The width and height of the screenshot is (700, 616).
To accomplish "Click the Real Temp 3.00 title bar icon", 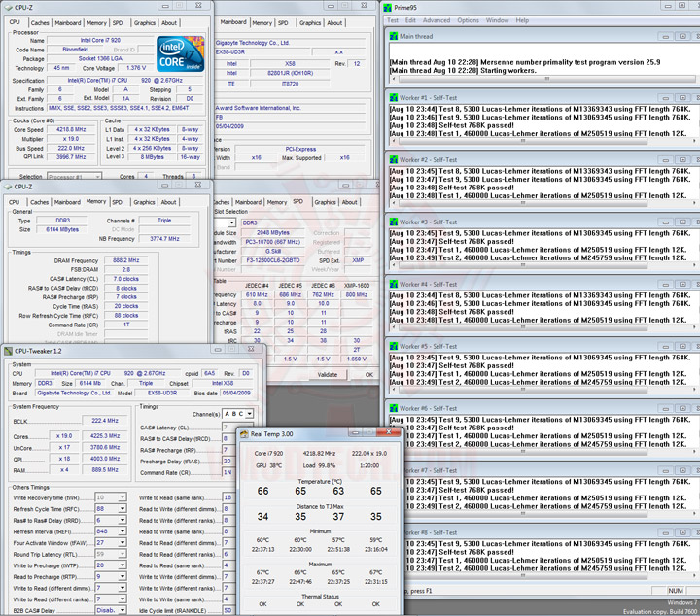I will (243, 435).
